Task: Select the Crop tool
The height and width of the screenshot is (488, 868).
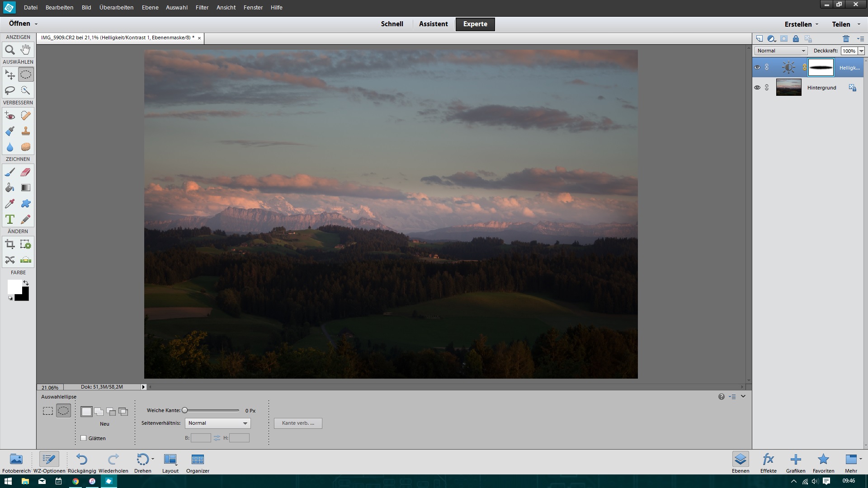Action: coord(10,245)
